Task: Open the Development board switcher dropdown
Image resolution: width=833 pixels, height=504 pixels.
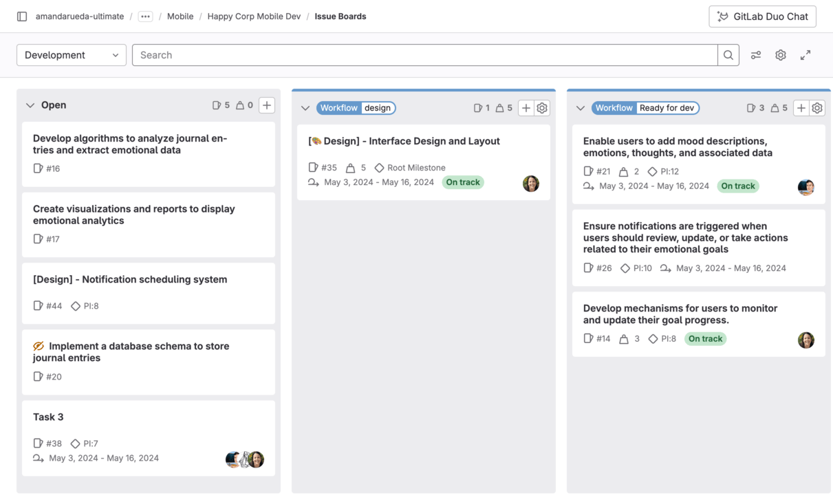Action: [x=71, y=54]
